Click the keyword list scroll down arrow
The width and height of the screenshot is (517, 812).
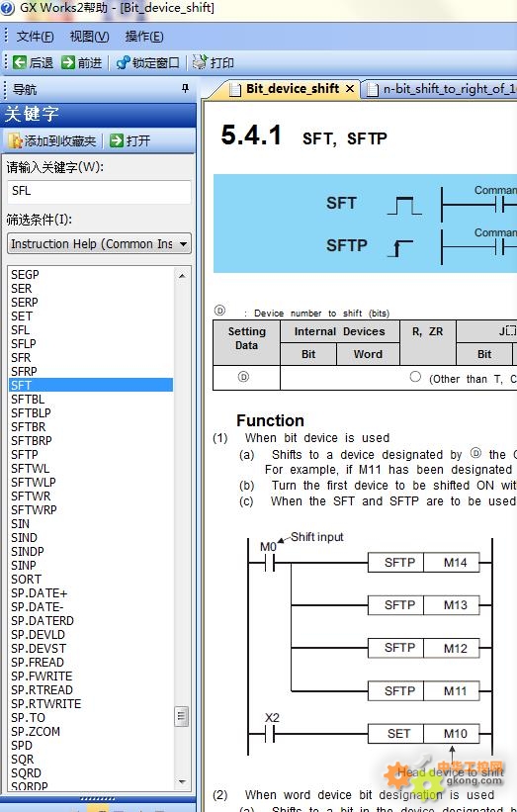click(182, 782)
